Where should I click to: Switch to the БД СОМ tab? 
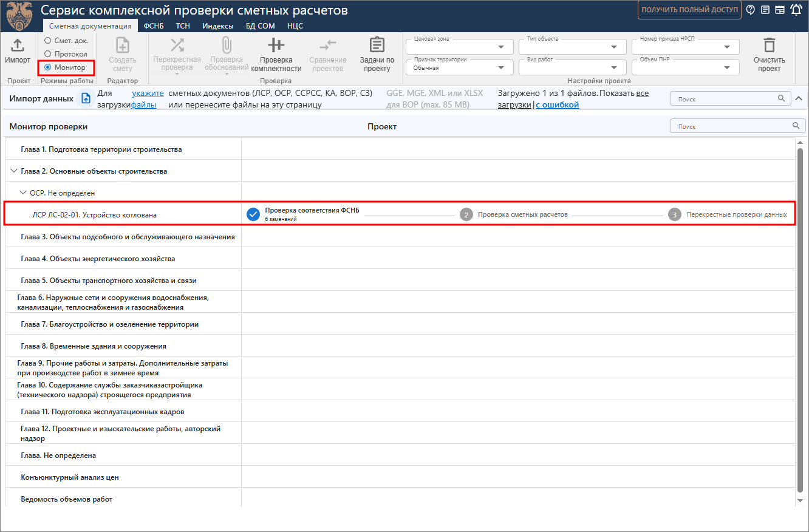261,26
